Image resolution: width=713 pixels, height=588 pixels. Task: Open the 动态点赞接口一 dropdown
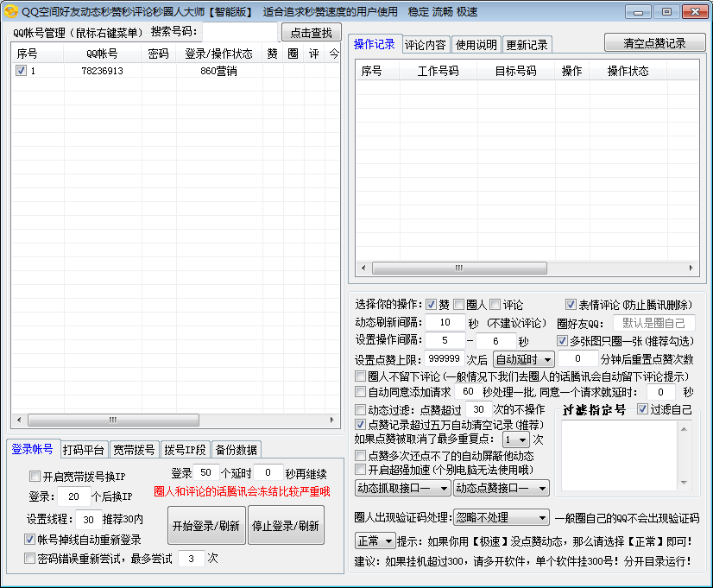[502, 488]
